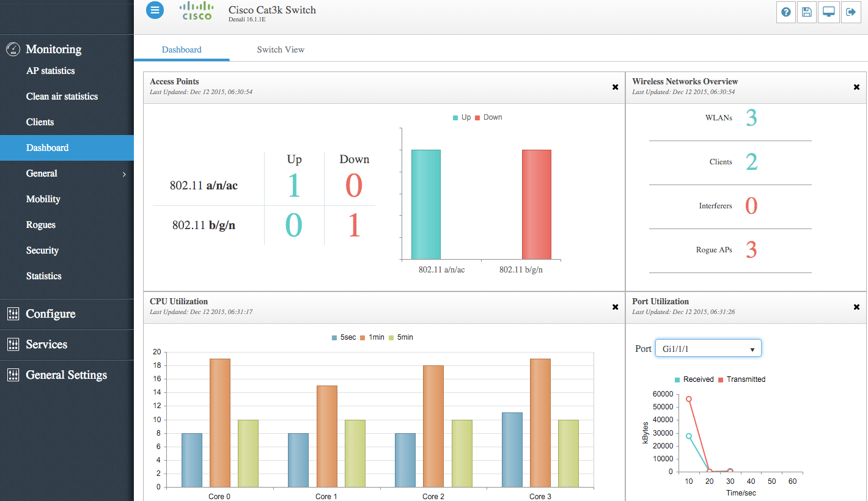
Task: Click the CPU Utilization Last Updated timestamp
Action: [201, 312]
